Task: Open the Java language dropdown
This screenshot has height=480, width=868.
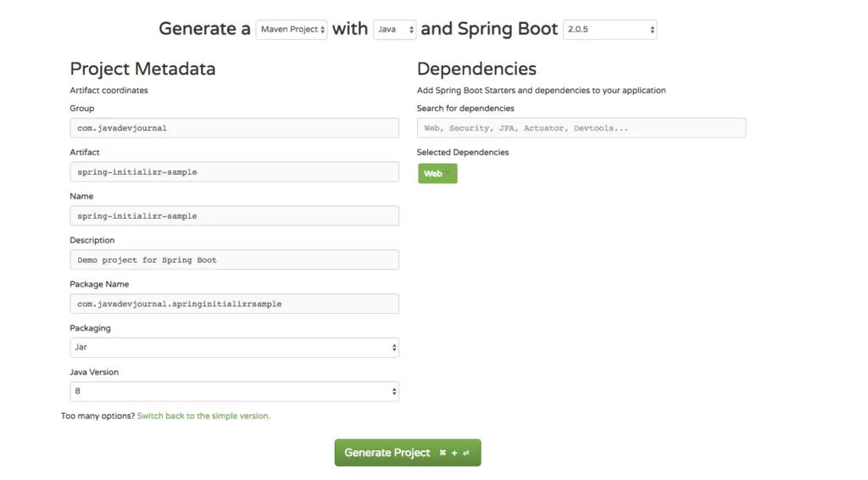Action: (395, 30)
